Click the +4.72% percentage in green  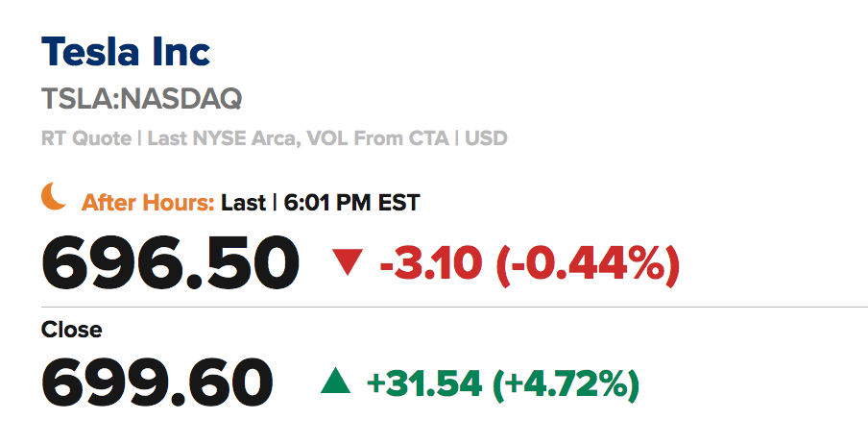[566, 383]
